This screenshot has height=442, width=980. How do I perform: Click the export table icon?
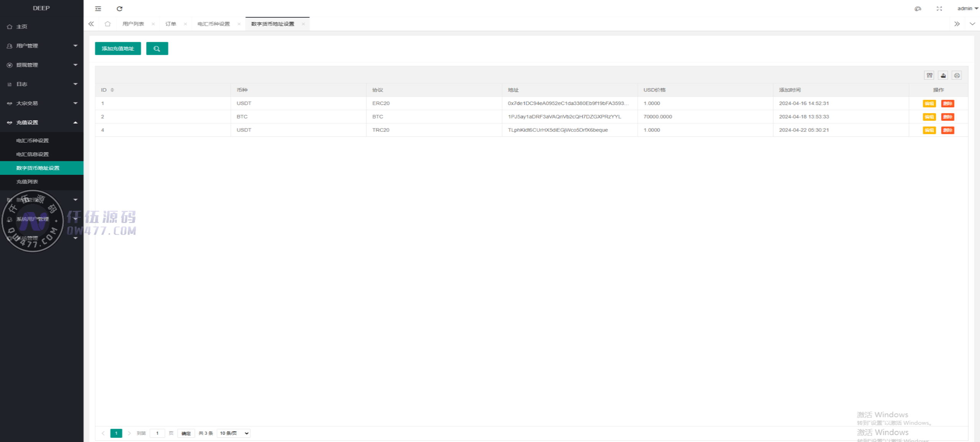click(x=943, y=76)
